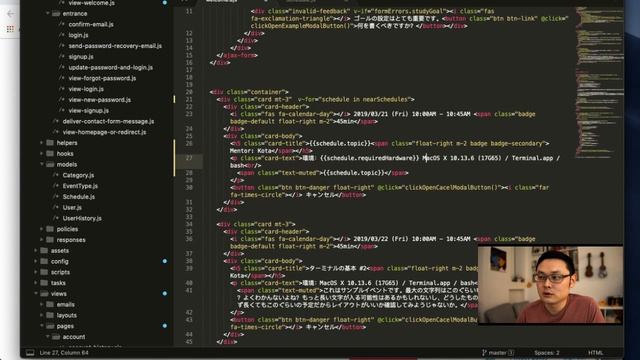Collapse the models folder arrow
Screen dimensions: 640x360
tap(42, 164)
